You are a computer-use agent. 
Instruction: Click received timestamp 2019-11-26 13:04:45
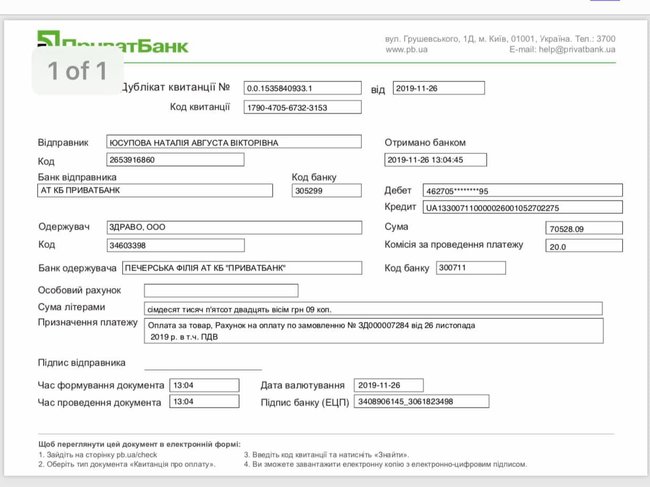pyautogui.click(x=436, y=160)
